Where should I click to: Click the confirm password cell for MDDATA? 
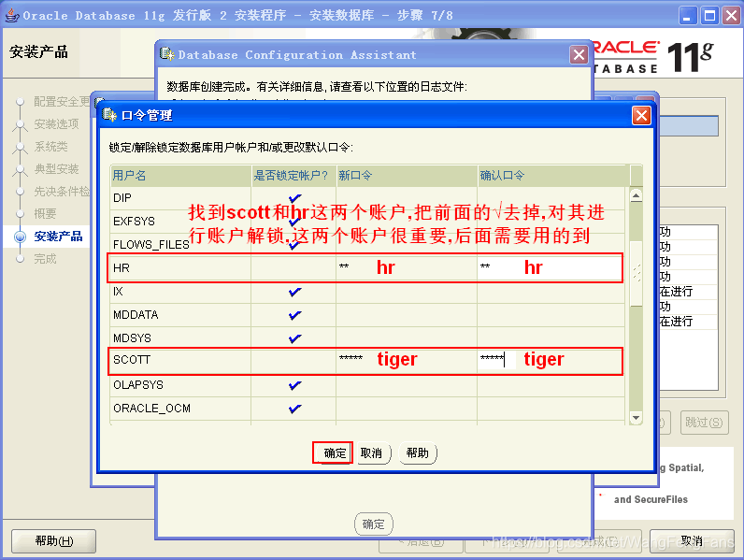551,315
